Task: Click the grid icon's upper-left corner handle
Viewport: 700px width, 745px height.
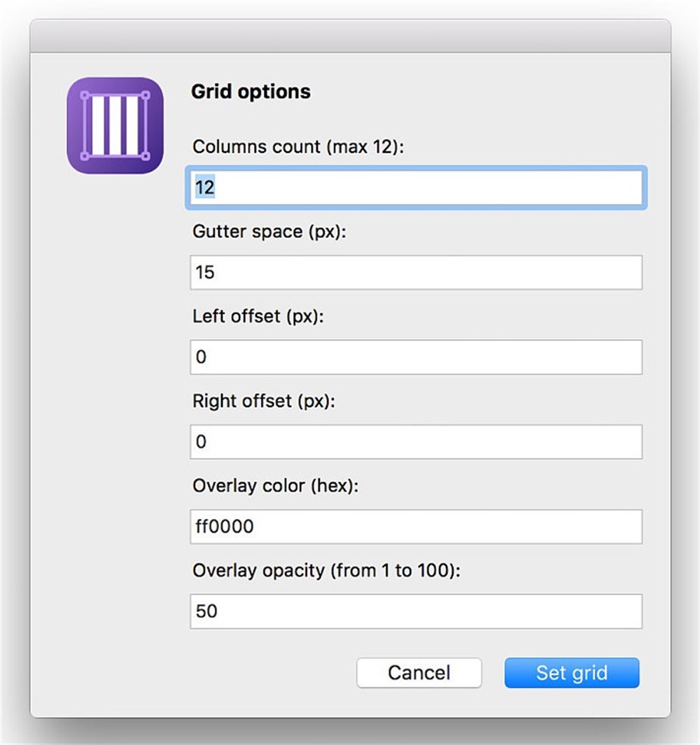Action: [85, 96]
